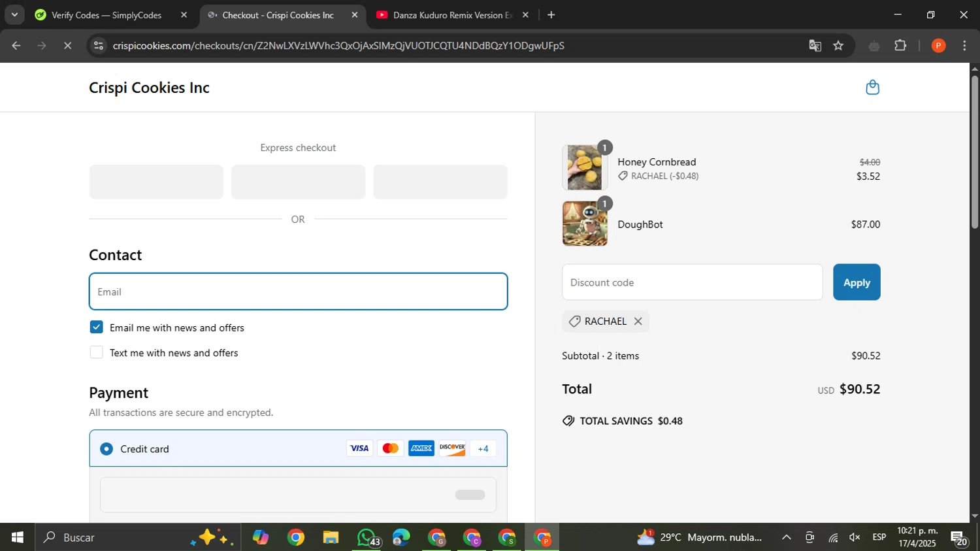Switch the ESP keyboard language
The image size is (980, 551).
coord(879,537)
